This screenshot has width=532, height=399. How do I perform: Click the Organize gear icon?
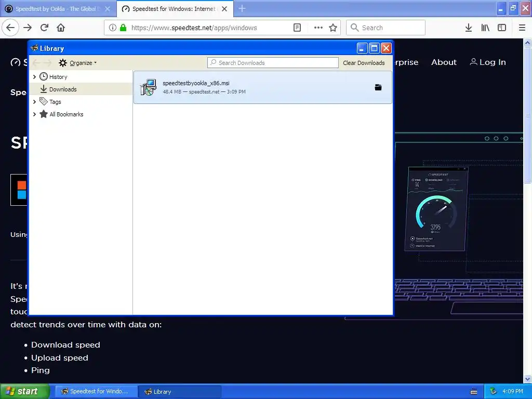point(63,63)
